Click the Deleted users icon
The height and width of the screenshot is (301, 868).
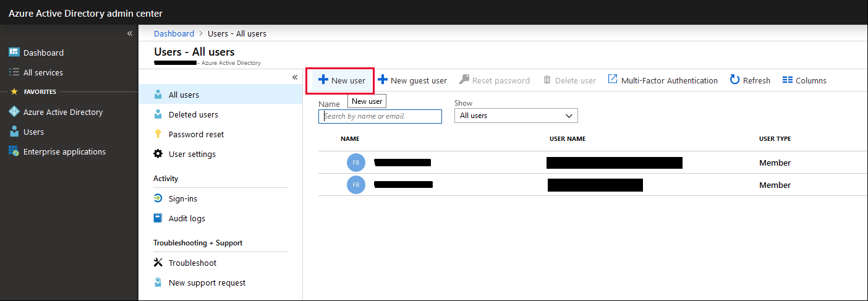(x=158, y=114)
